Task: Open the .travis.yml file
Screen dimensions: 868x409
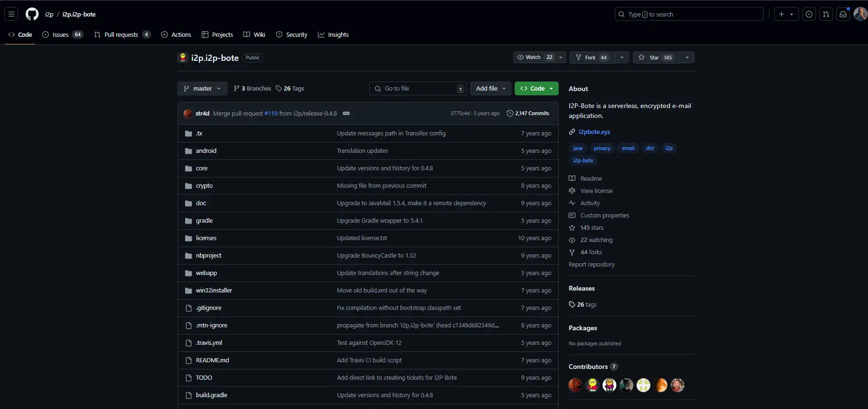Action: click(209, 343)
